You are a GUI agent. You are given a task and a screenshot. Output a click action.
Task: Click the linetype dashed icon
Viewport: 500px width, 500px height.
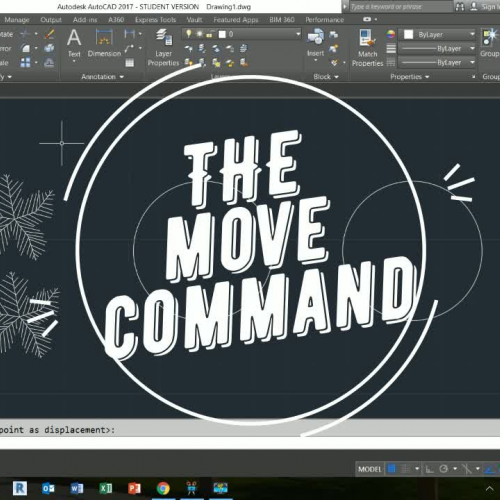(391, 62)
